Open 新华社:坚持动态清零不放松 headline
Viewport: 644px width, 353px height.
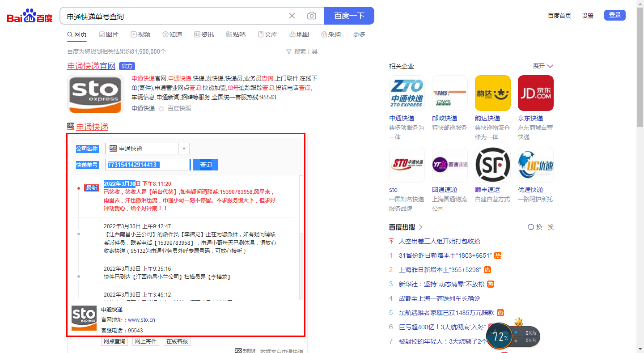point(441,284)
